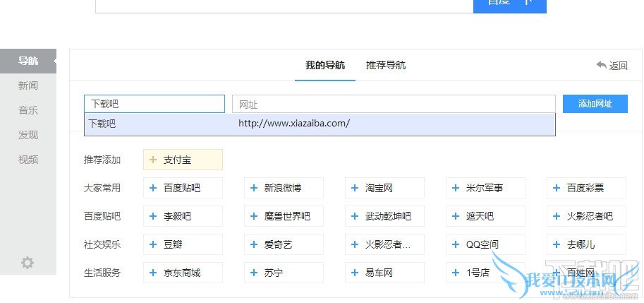Viewport: 644px width, 303px height.
Task: Open 发现 section in sidebar
Action: click(28, 135)
